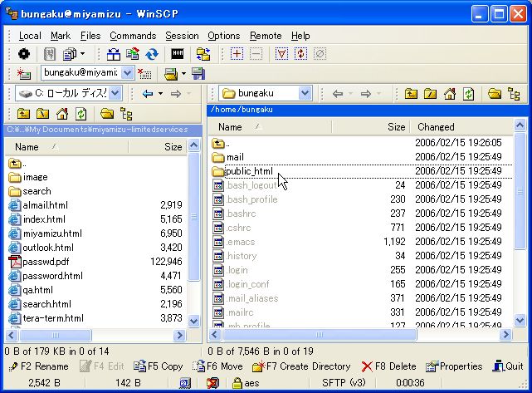Click local panel Refresh icon
The image size is (532, 393).
coord(81,114)
